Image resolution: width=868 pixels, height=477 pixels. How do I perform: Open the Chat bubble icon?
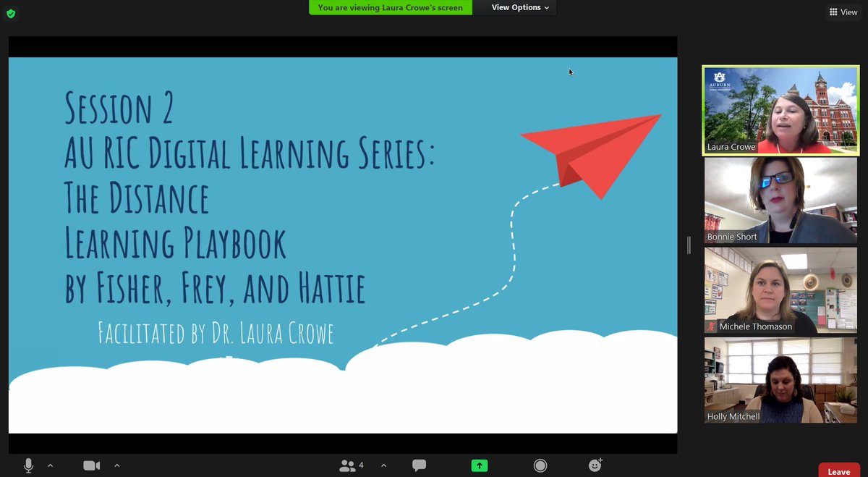[419, 465]
